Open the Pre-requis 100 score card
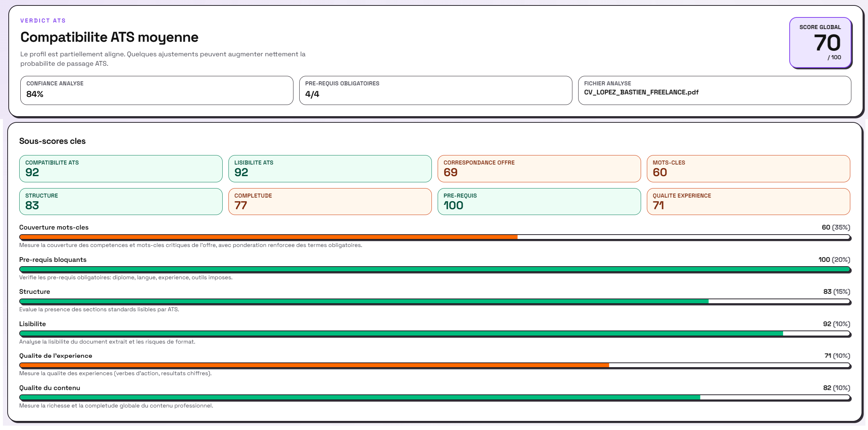Image resolution: width=868 pixels, height=430 pixels. [x=539, y=202]
